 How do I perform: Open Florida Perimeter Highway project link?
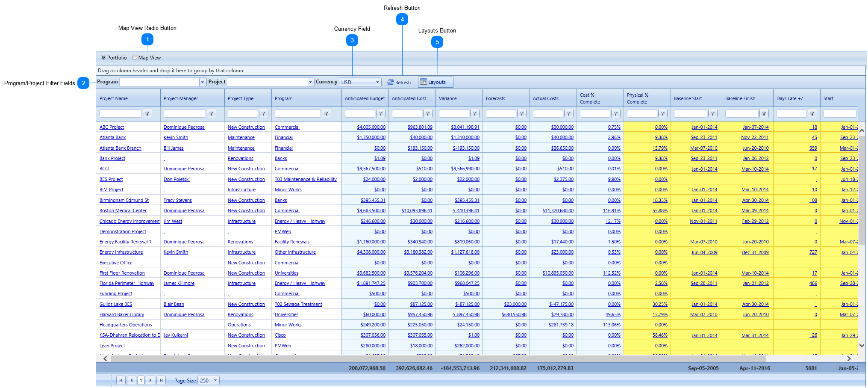pyautogui.click(x=127, y=283)
